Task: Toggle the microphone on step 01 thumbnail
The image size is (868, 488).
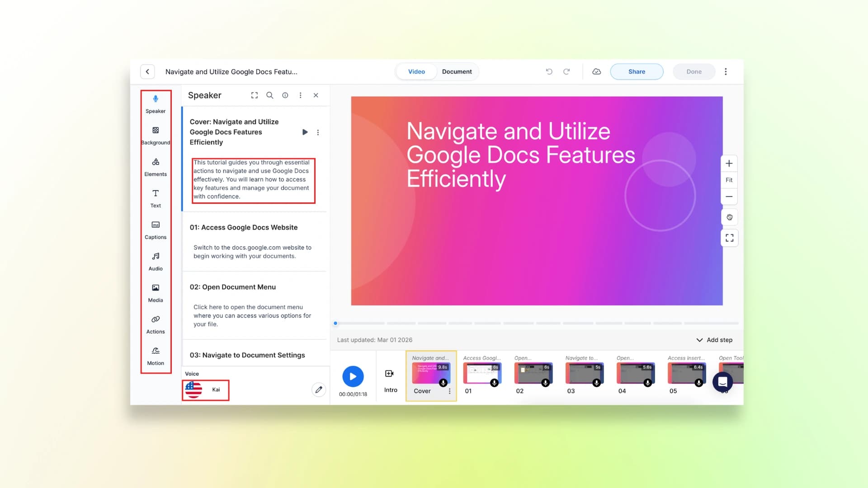Action: 494,383
